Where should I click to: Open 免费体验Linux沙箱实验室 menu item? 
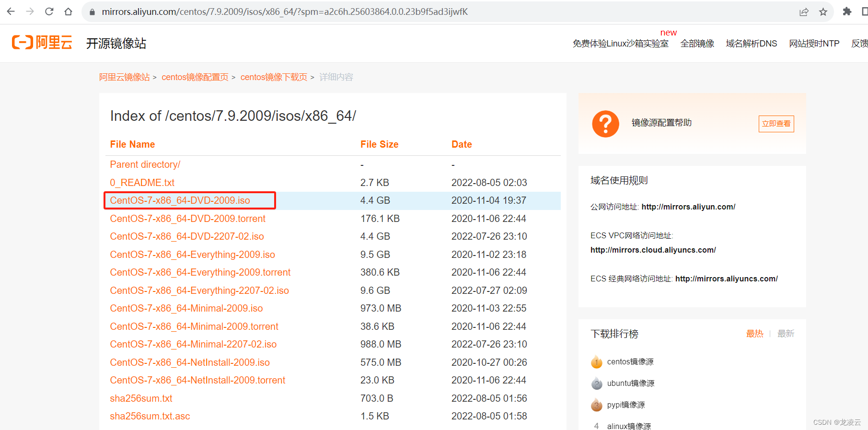tap(620, 44)
